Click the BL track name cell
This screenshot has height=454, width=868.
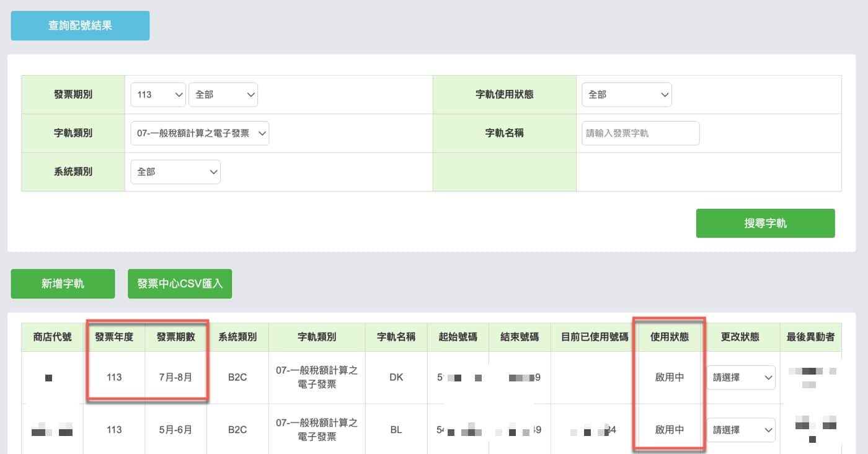point(396,429)
